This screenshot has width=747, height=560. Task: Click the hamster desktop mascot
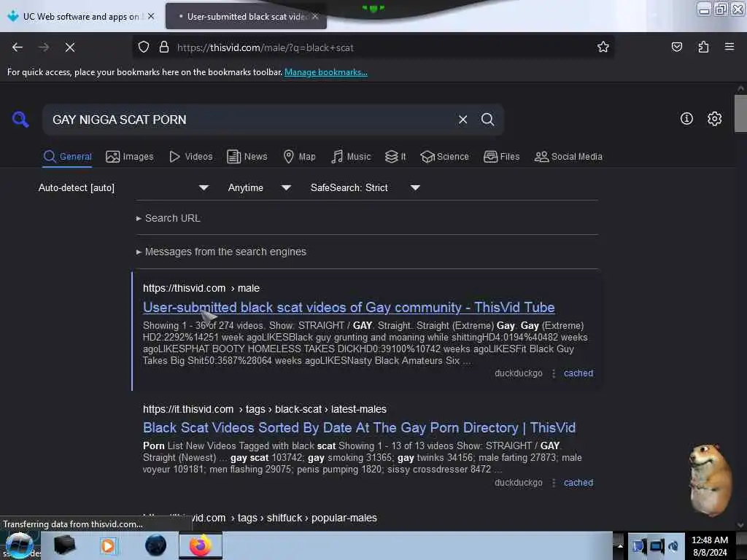(x=710, y=479)
